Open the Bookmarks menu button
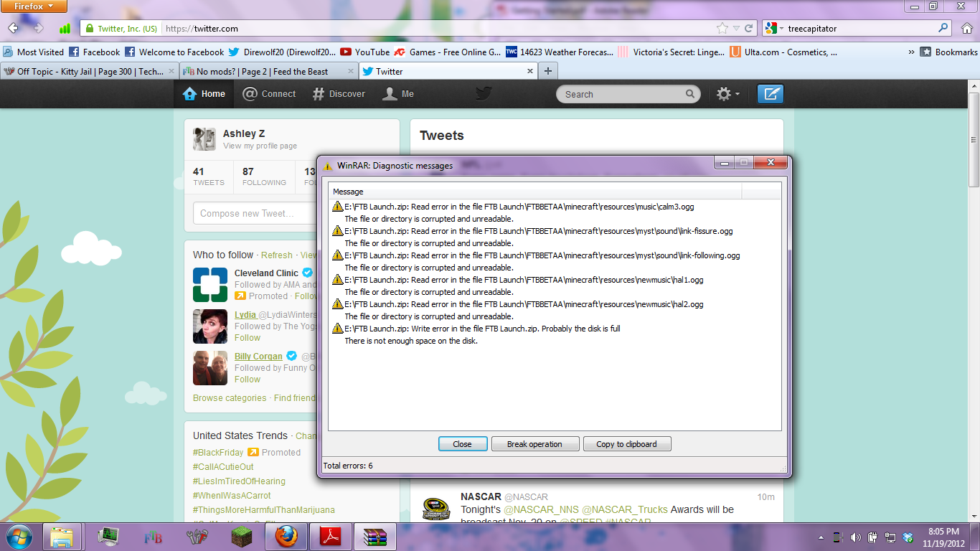Screen dimensions: 980x551 click(949, 52)
